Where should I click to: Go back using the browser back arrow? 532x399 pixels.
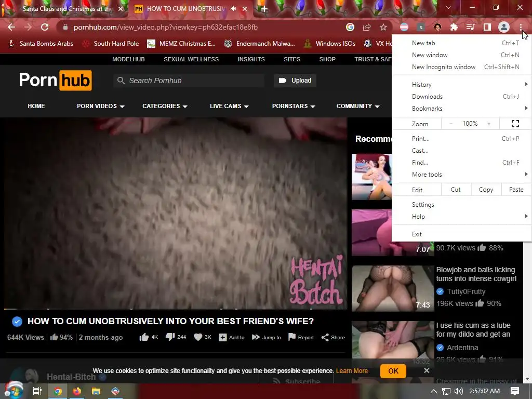point(11,27)
